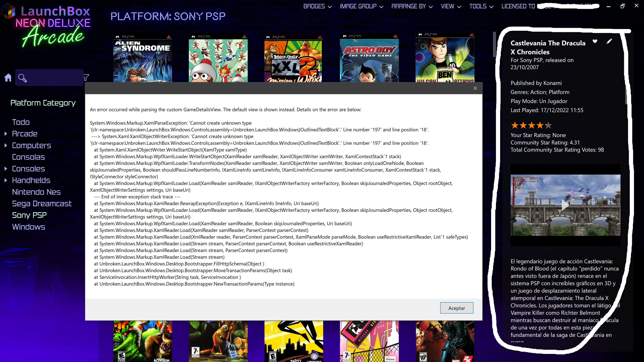The width and height of the screenshot is (644, 362).
Task: Open the TOOLS menu
Action: (x=481, y=6)
